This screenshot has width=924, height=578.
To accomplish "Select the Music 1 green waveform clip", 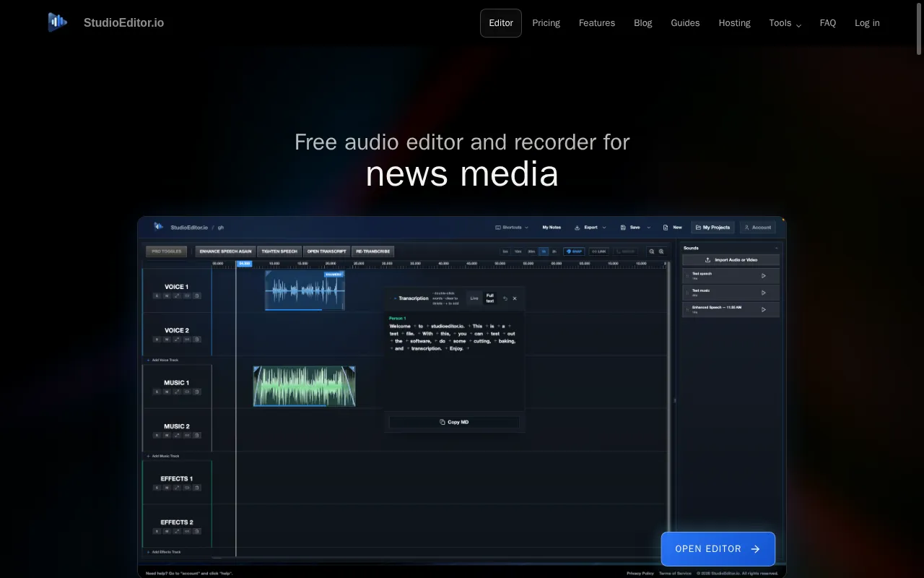I will click(304, 387).
